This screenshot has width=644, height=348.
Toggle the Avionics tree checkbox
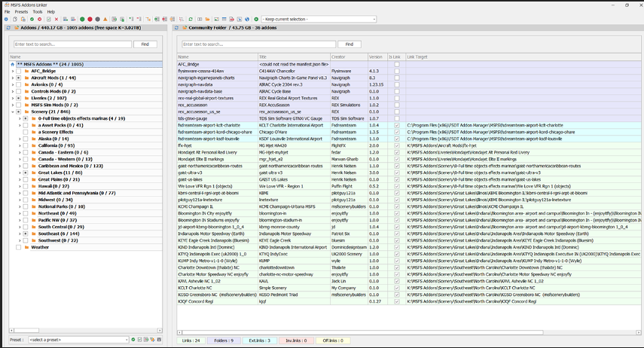click(19, 84)
